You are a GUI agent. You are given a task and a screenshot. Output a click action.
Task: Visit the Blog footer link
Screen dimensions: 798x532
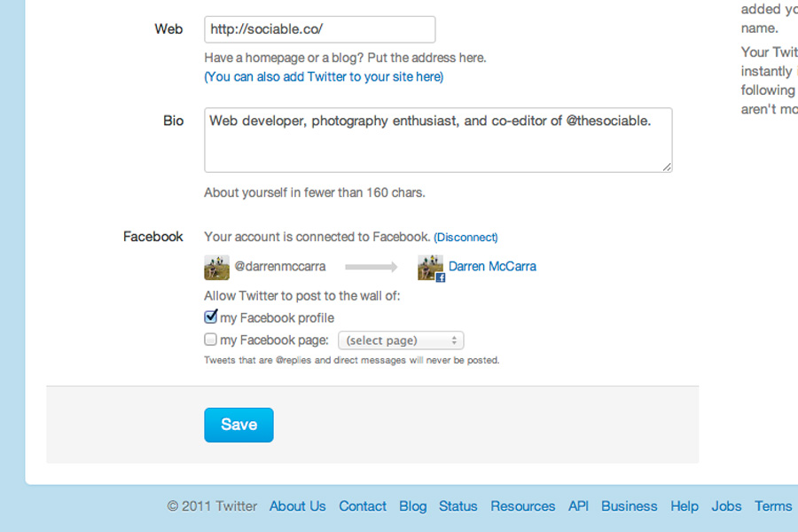[x=412, y=506]
